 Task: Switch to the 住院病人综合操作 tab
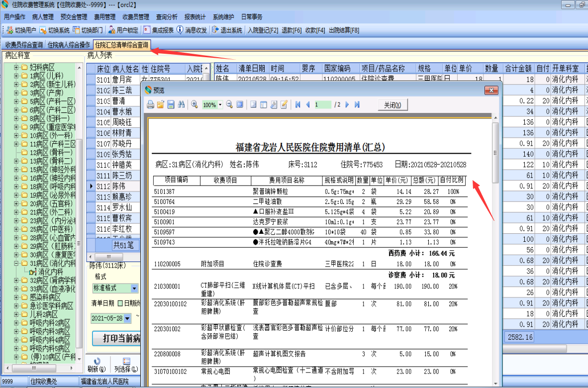(x=69, y=45)
